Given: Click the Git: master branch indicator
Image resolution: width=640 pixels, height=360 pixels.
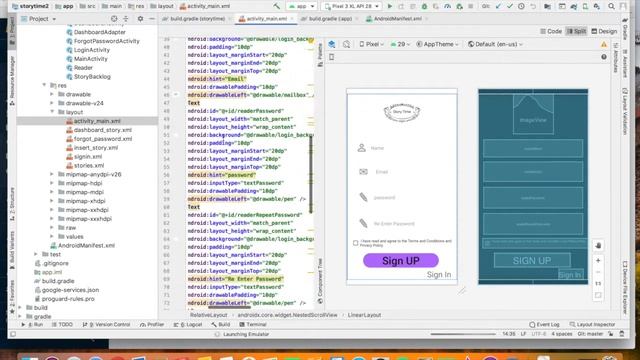Looking at the screenshot, I should (x=590, y=334).
